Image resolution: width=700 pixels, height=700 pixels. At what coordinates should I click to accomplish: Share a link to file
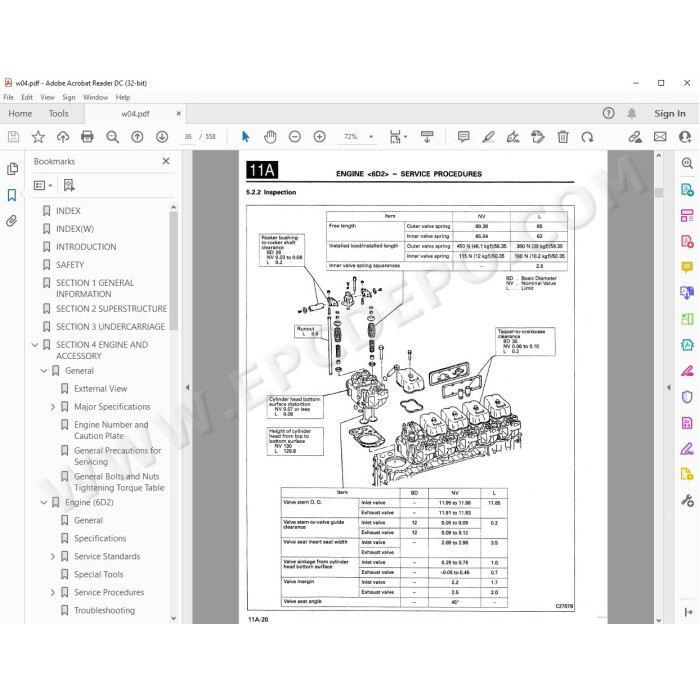pos(635,137)
